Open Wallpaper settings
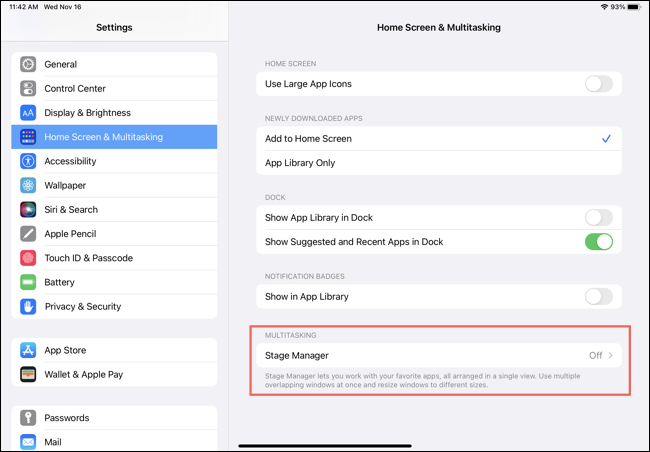Viewport: 650px width, 452px height. click(x=114, y=185)
